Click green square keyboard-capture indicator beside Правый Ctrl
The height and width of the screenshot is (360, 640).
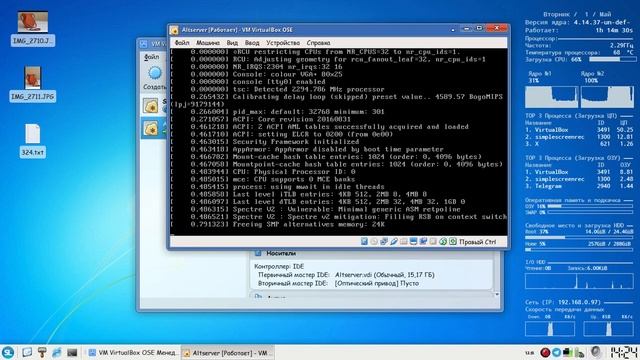click(453, 242)
